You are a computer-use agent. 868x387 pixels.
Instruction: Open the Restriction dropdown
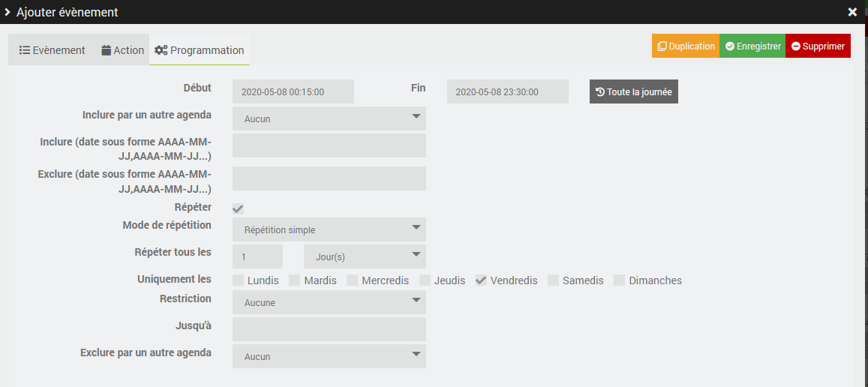[329, 302]
